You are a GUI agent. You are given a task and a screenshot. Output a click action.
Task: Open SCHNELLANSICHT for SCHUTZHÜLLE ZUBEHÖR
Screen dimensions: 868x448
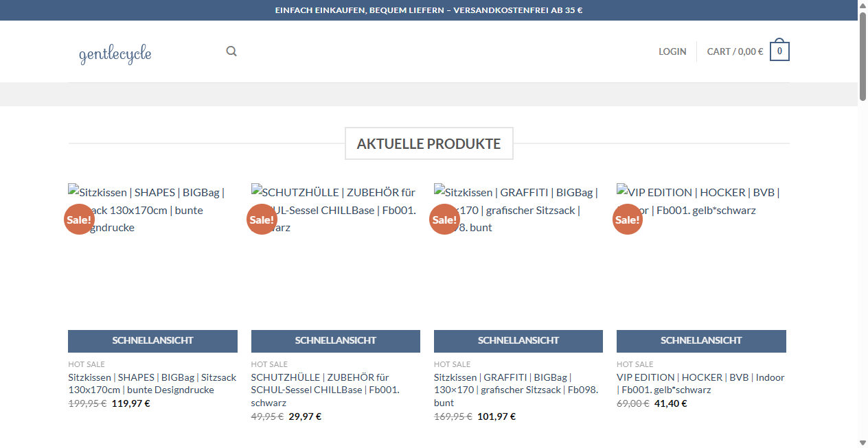pyautogui.click(x=335, y=340)
